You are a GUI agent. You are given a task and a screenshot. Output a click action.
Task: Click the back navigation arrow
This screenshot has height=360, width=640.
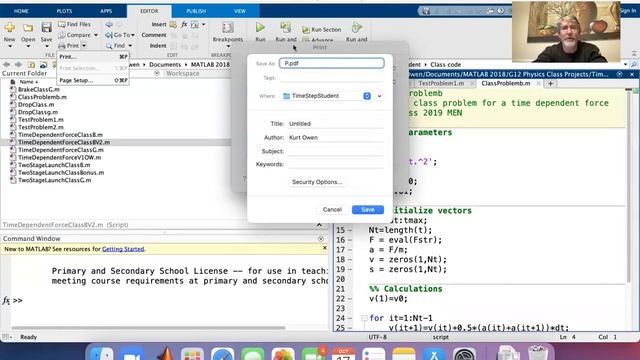(x=7, y=64)
